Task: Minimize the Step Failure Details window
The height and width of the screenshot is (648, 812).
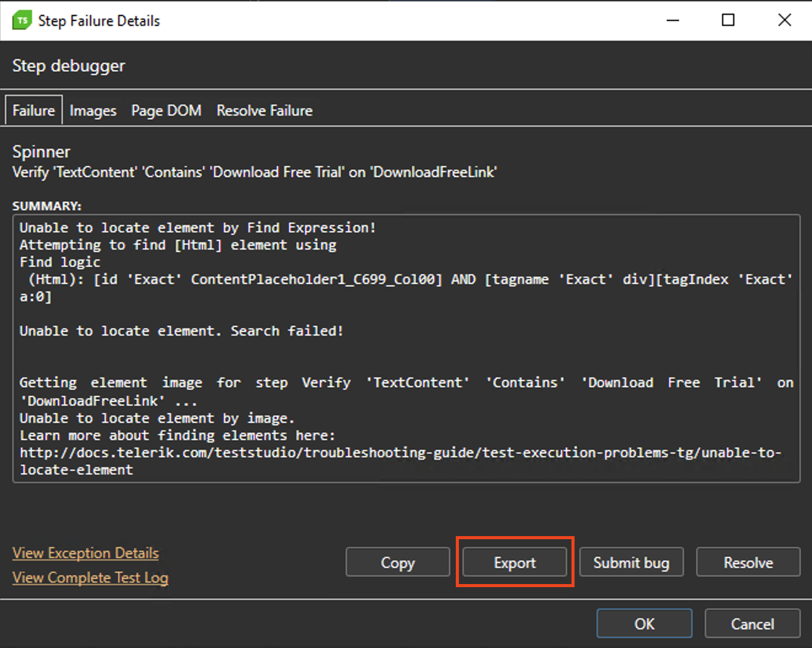Action: click(673, 20)
